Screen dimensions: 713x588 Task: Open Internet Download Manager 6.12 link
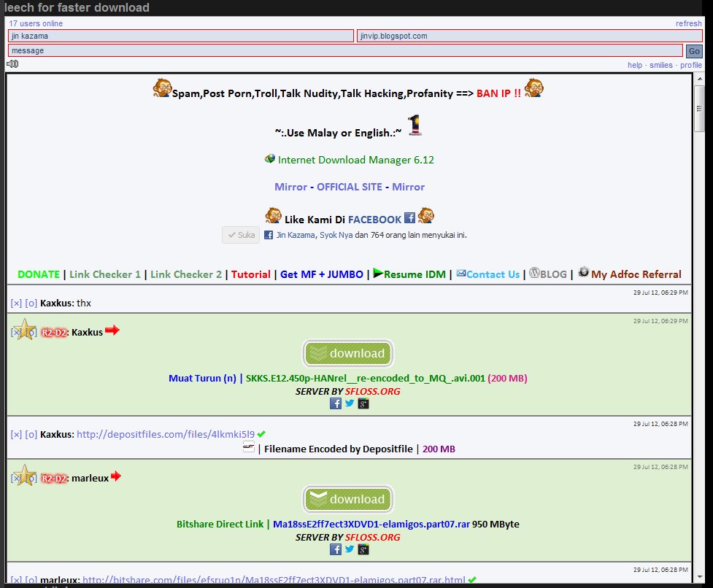pyautogui.click(x=355, y=160)
